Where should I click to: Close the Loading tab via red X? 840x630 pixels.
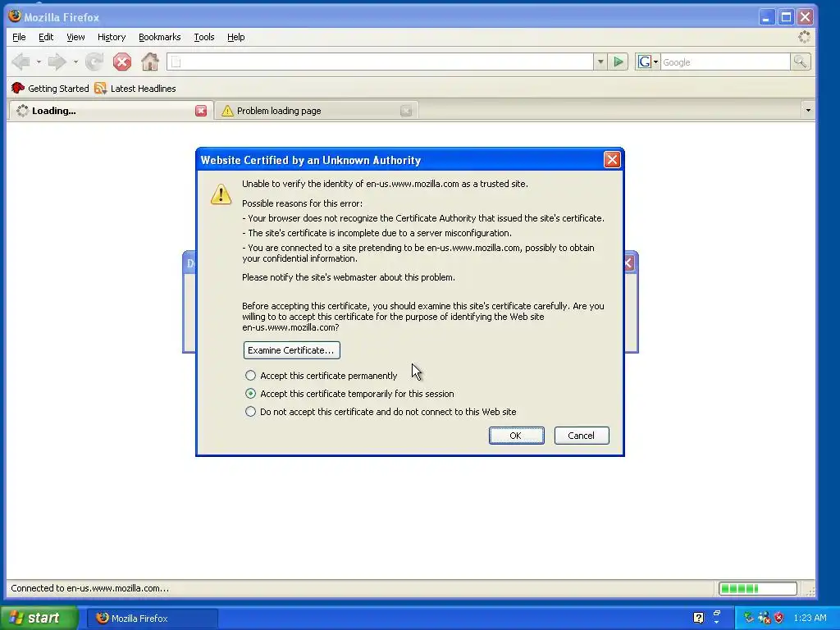[x=201, y=111]
